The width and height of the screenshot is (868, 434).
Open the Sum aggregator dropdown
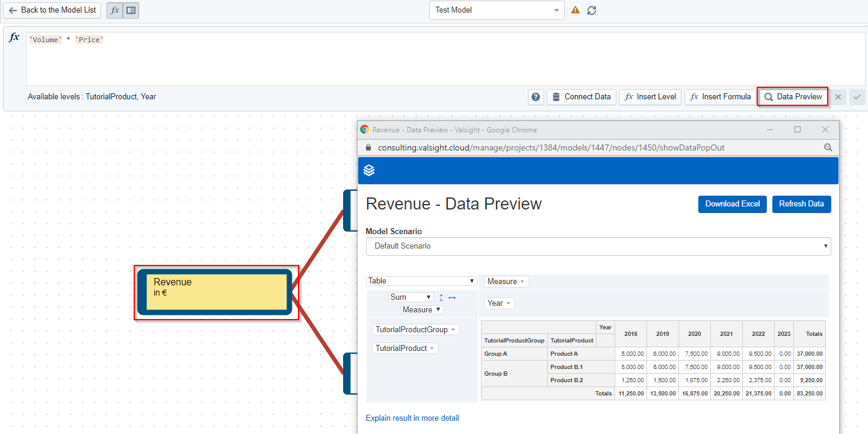[411, 297]
